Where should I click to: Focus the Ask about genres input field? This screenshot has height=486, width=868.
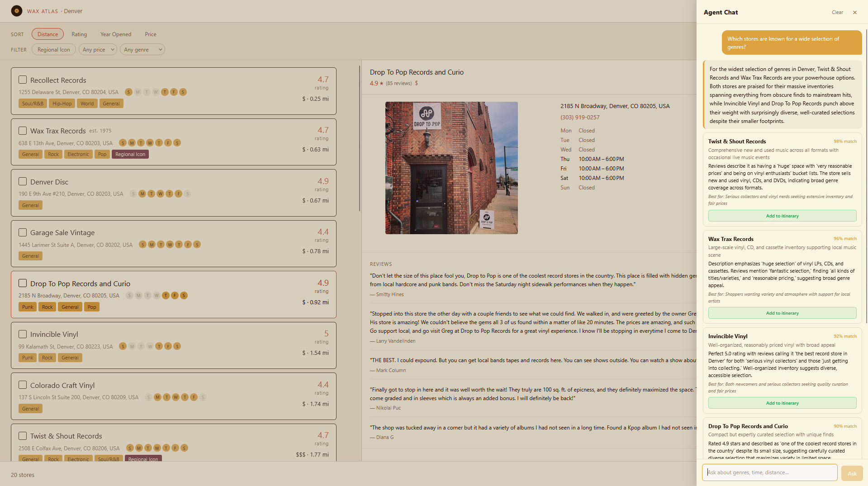pyautogui.click(x=769, y=472)
